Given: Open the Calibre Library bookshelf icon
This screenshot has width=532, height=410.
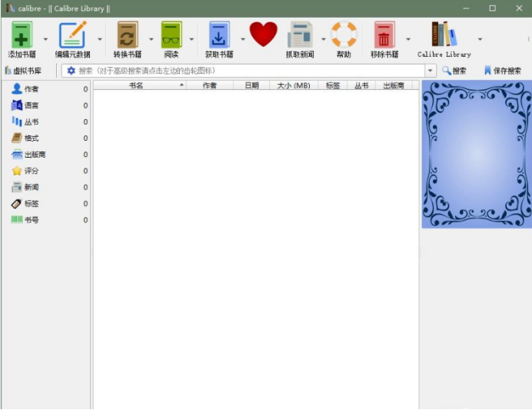Looking at the screenshot, I should (x=444, y=35).
